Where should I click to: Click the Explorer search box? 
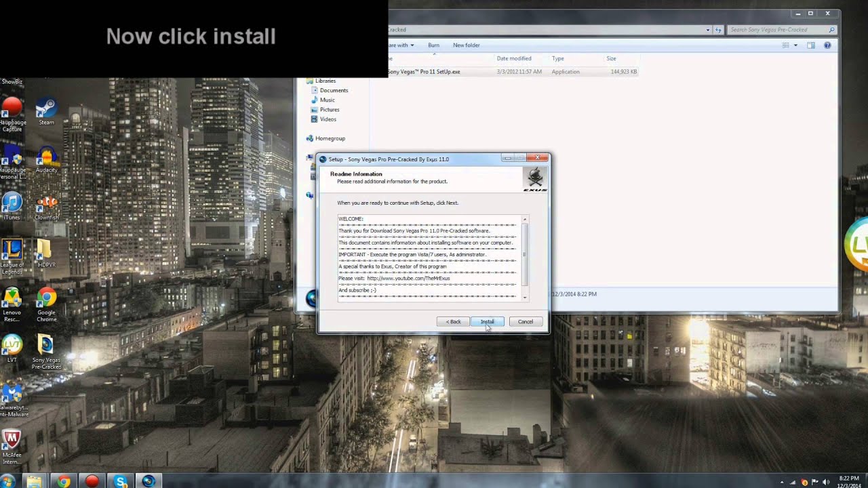tap(782, 30)
